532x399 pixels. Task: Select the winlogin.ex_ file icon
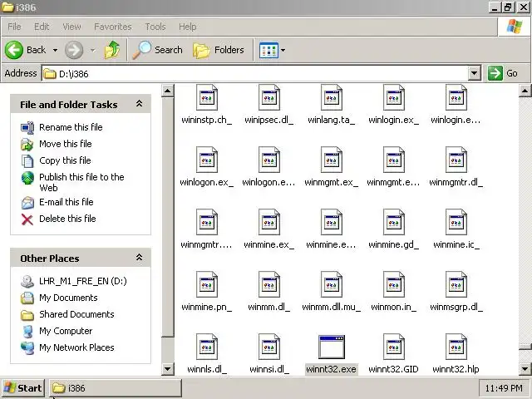point(393,97)
